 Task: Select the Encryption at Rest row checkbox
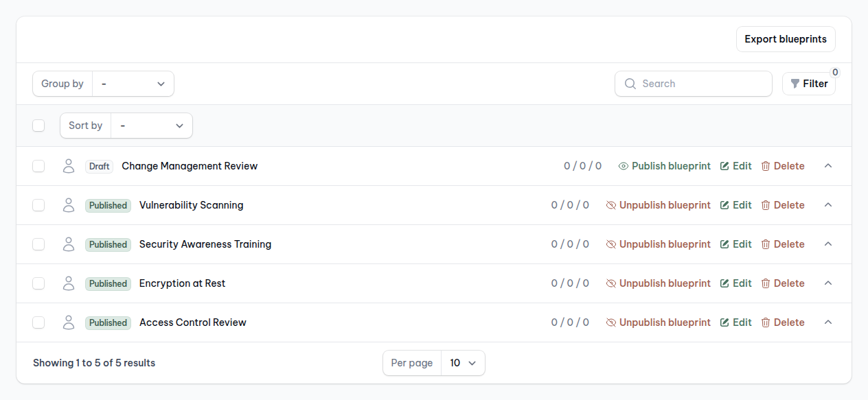pyautogui.click(x=38, y=283)
